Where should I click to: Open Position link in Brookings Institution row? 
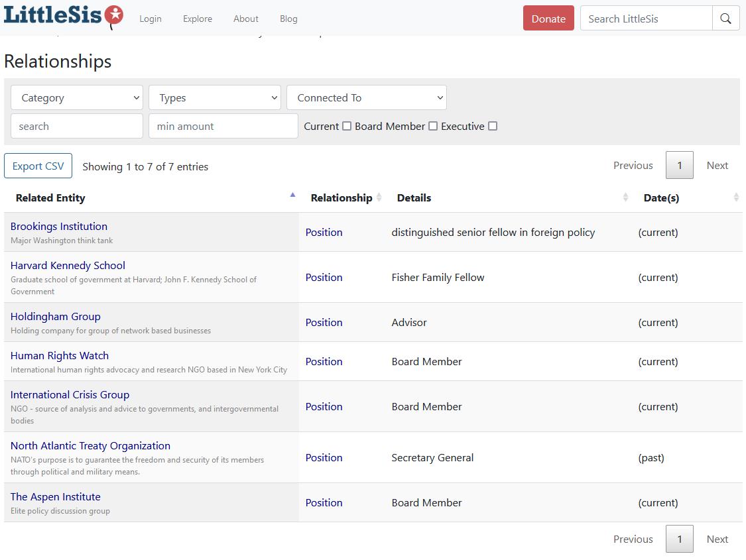(x=324, y=233)
